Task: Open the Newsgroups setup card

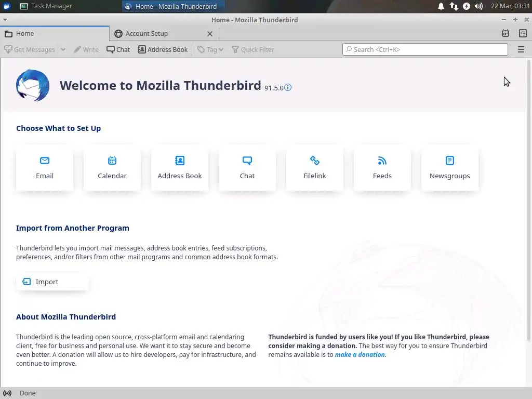Action: pyautogui.click(x=449, y=169)
